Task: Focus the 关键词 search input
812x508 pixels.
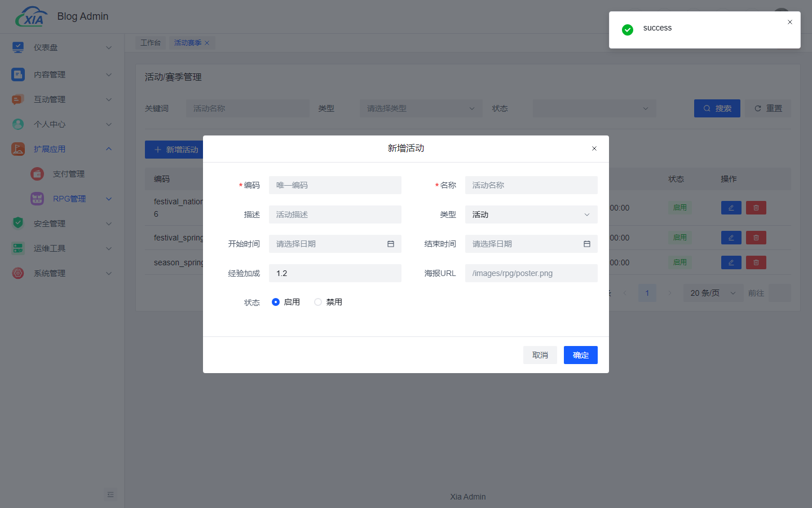Action: click(248, 108)
